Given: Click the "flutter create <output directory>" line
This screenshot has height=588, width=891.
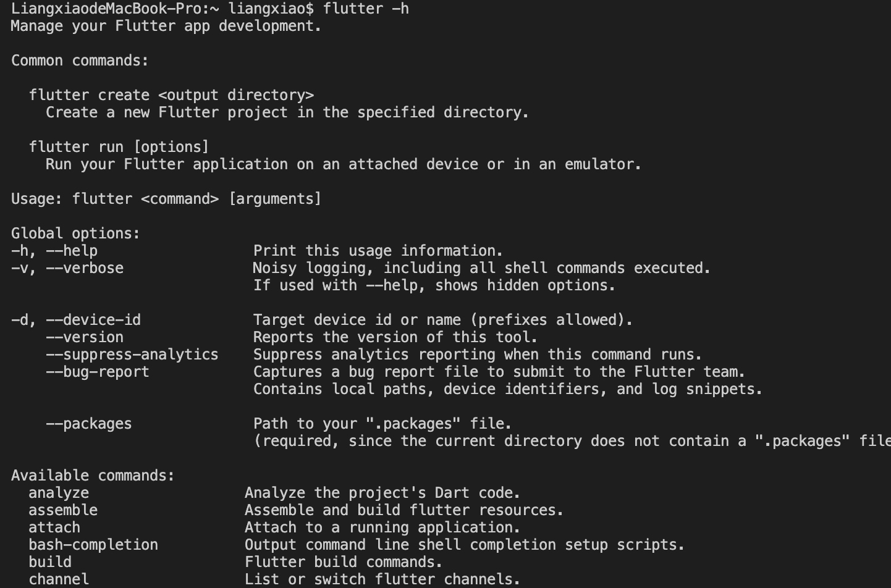Looking at the screenshot, I should (171, 95).
